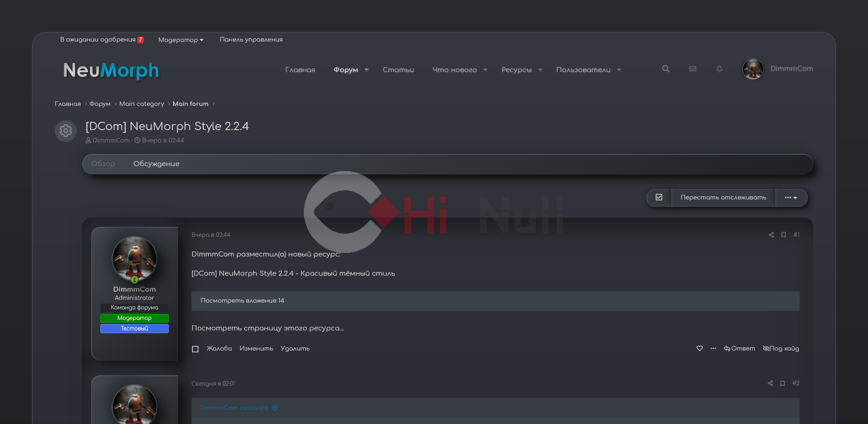Expand the Форум menu arrow
This screenshot has height=424, width=868.
click(366, 70)
